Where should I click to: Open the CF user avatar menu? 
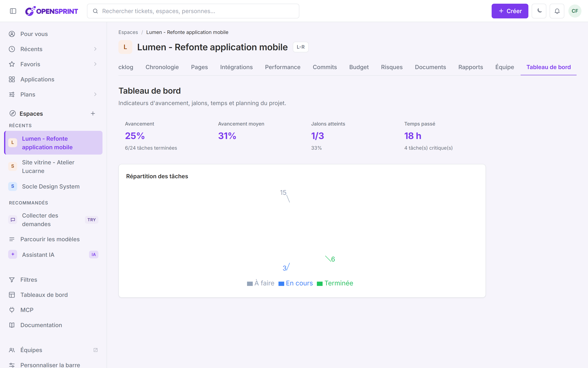point(575,11)
